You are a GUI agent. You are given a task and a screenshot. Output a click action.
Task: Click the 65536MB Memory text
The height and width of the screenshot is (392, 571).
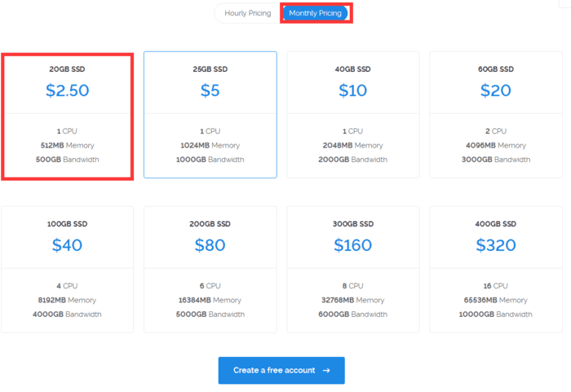coord(496,300)
